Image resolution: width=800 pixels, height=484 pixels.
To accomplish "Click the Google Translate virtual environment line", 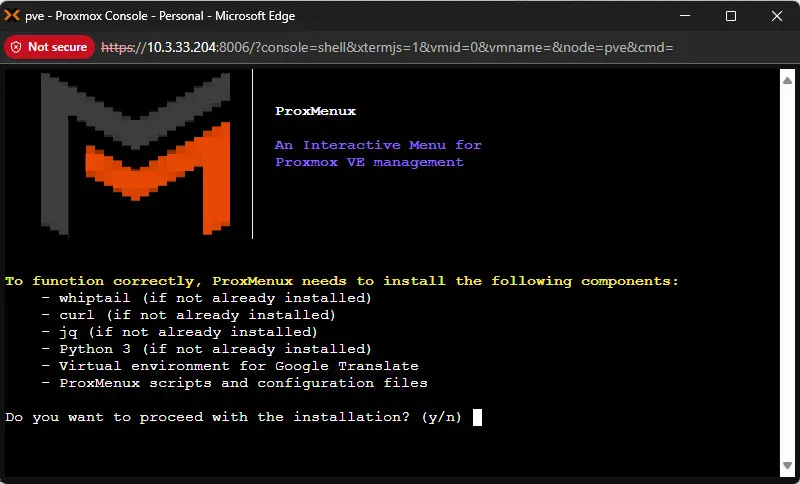I will [238, 366].
